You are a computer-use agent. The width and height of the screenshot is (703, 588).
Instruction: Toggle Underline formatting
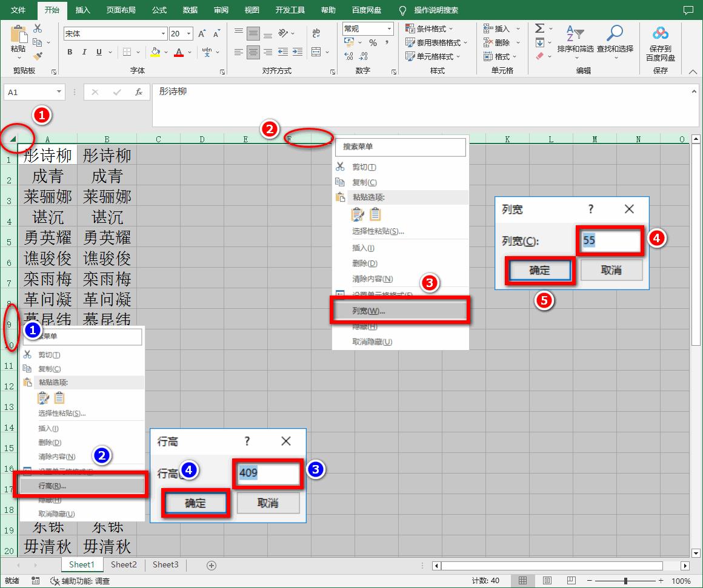click(99, 53)
